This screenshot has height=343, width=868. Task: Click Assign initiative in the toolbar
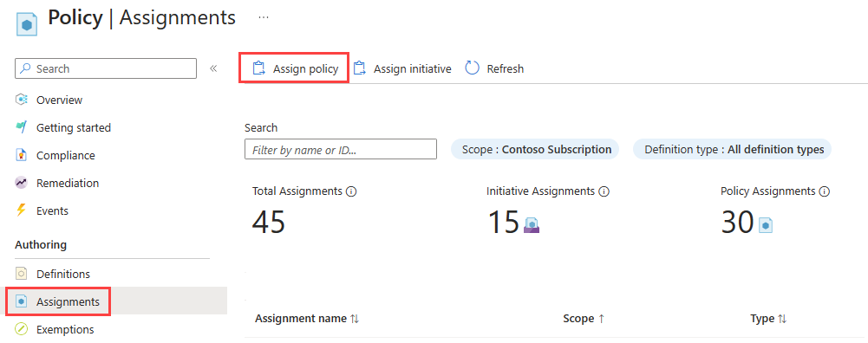[x=402, y=68]
